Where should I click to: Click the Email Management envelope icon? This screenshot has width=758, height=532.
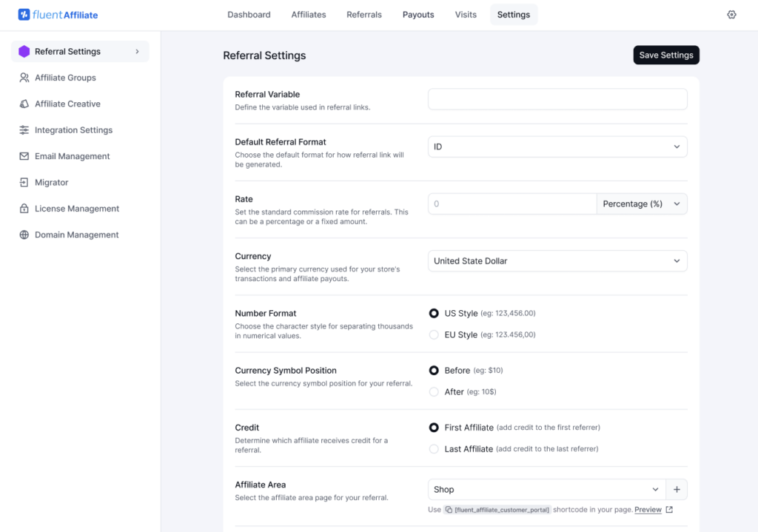24,157
